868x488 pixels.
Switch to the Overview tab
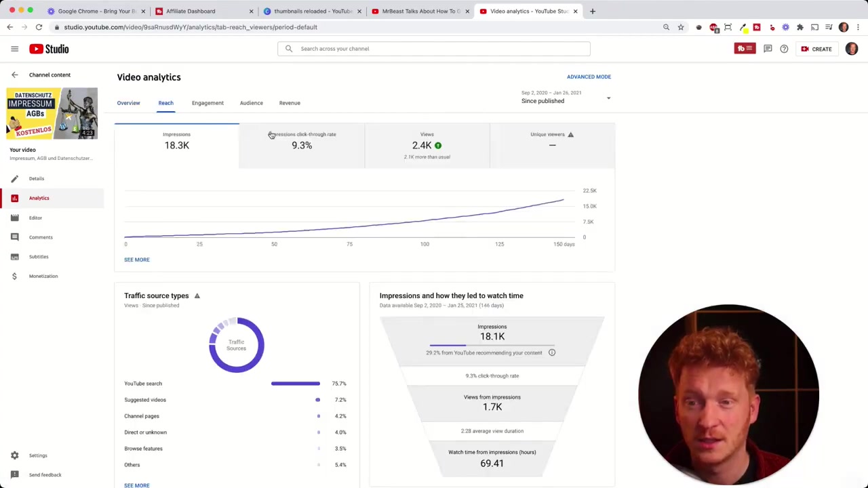tap(128, 103)
